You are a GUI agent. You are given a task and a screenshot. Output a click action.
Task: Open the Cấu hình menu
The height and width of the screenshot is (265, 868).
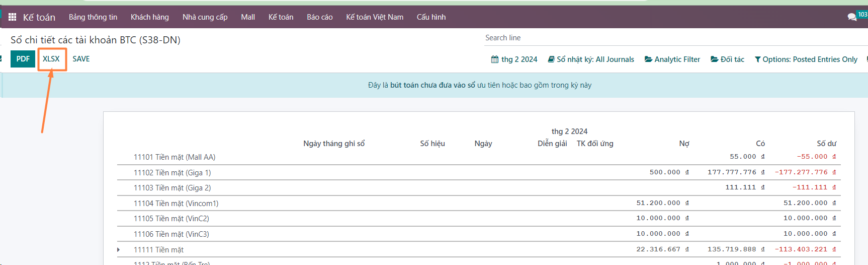(431, 17)
